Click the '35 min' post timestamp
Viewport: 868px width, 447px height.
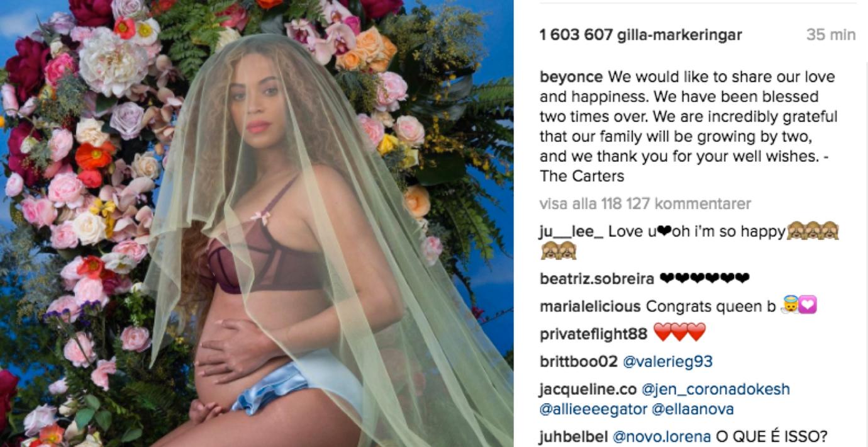click(831, 35)
